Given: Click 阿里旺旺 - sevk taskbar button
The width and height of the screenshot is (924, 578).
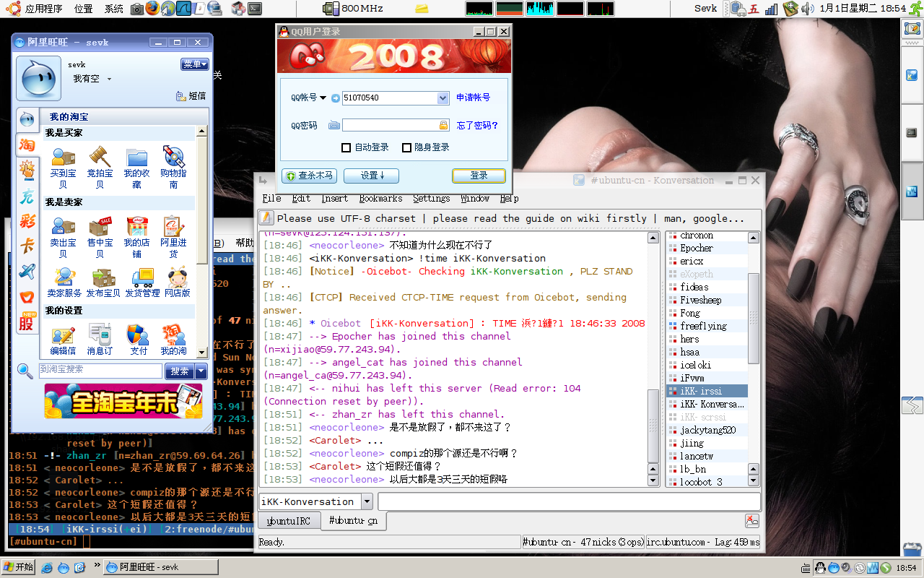Looking at the screenshot, I should coord(161,567).
